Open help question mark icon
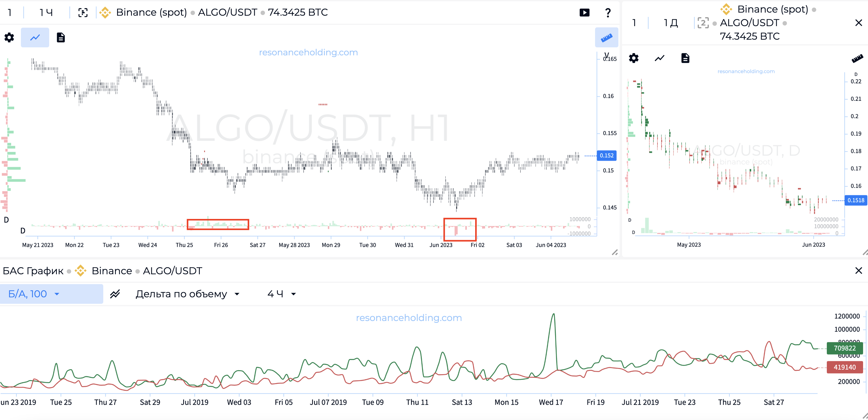Screen dimensions: 868x420 (x=608, y=13)
